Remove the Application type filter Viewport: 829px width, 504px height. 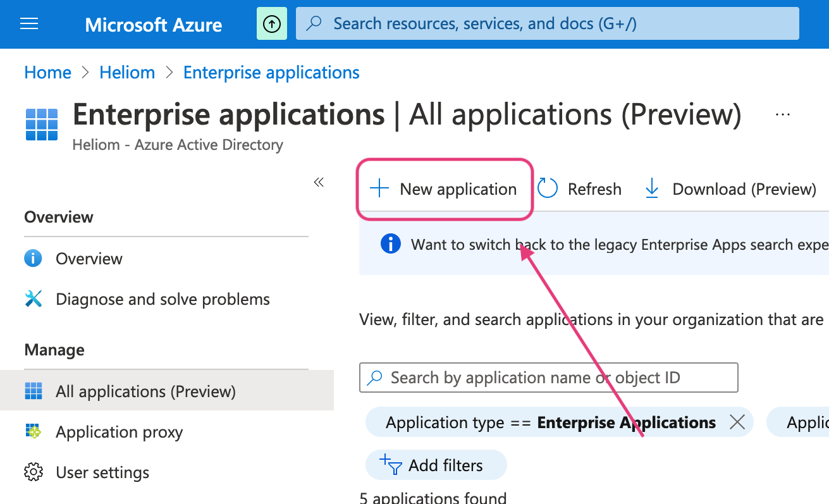pos(737,422)
